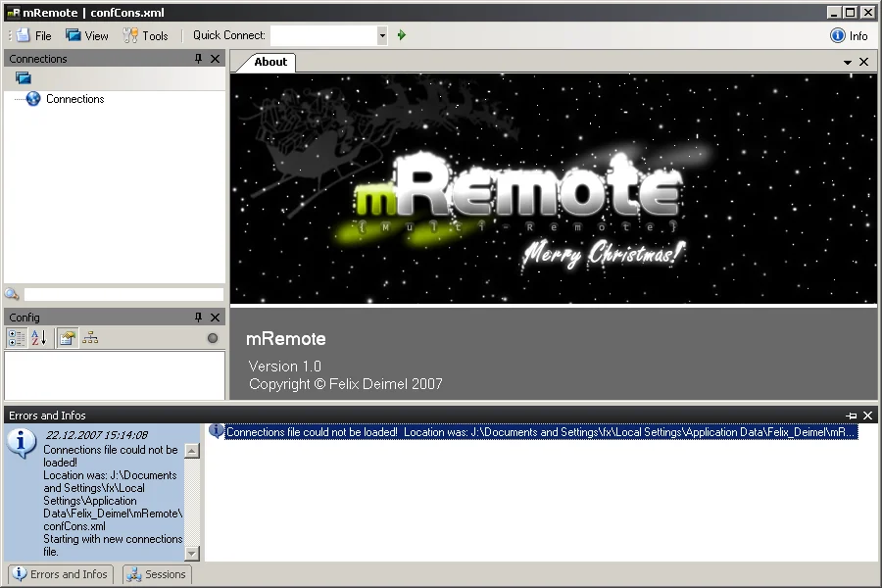Switch Config to categorized view
The image size is (882, 588).
click(x=17, y=338)
